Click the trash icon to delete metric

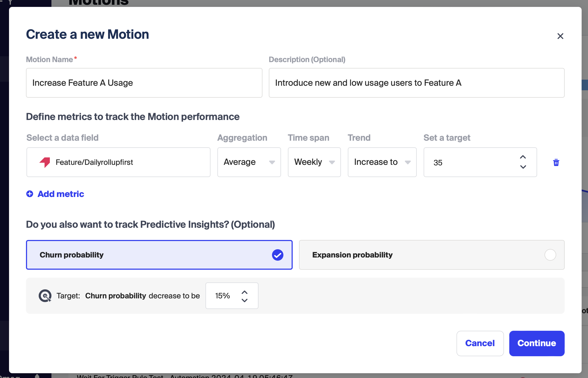(556, 162)
